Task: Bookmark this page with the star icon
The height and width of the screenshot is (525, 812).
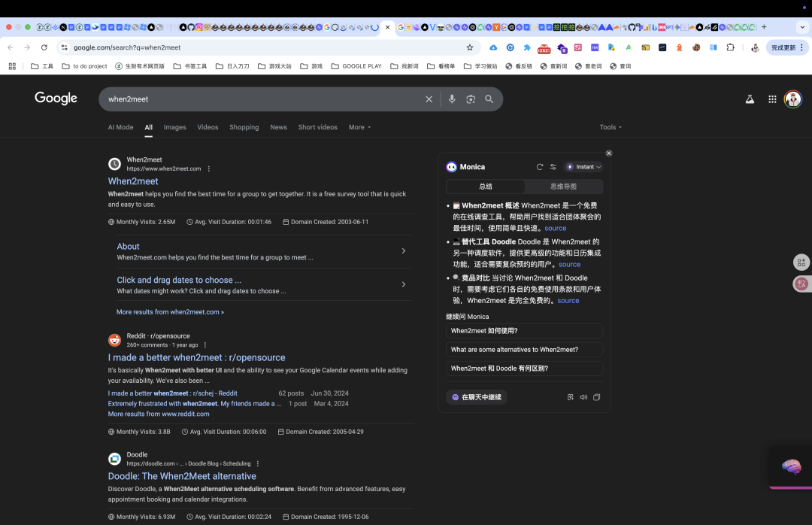Action: [470, 47]
